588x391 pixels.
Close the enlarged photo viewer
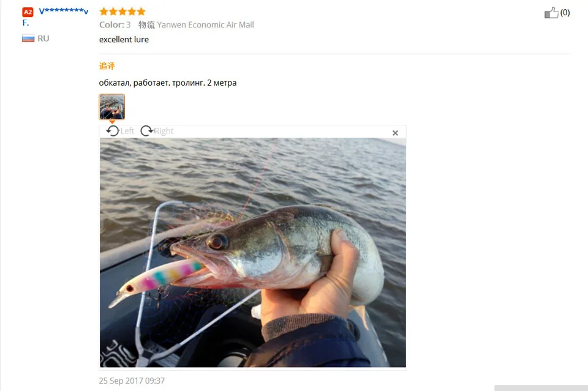(395, 133)
